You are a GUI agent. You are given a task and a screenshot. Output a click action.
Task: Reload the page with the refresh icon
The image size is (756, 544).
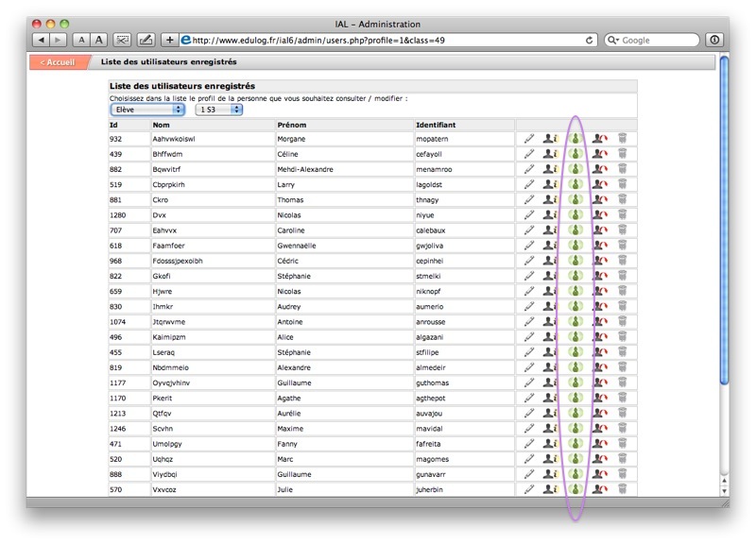click(x=590, y=40)
